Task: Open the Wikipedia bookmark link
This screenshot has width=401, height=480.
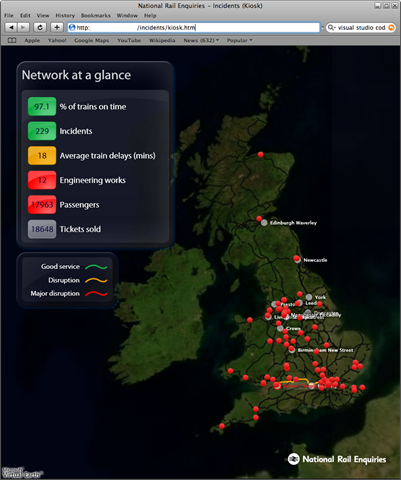Action: 162,40
